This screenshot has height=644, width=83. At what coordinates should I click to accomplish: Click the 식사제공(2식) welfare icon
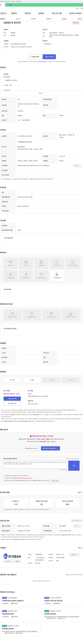[x=57, y=276]
